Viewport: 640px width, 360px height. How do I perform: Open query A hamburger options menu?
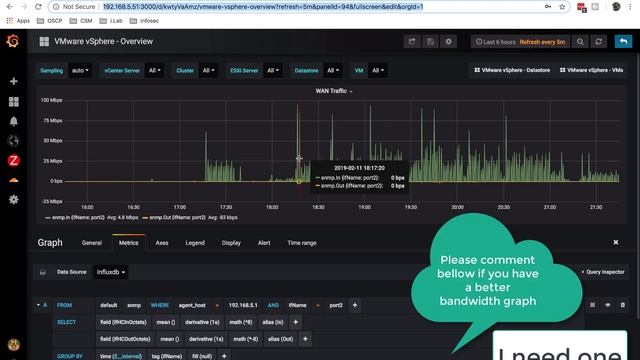pos(592,305)
